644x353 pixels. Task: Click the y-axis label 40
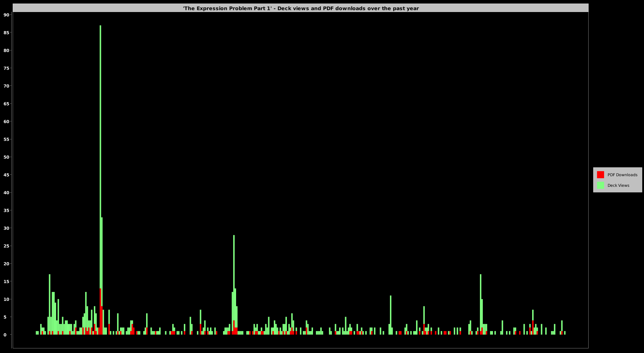[x=6, y=193]
